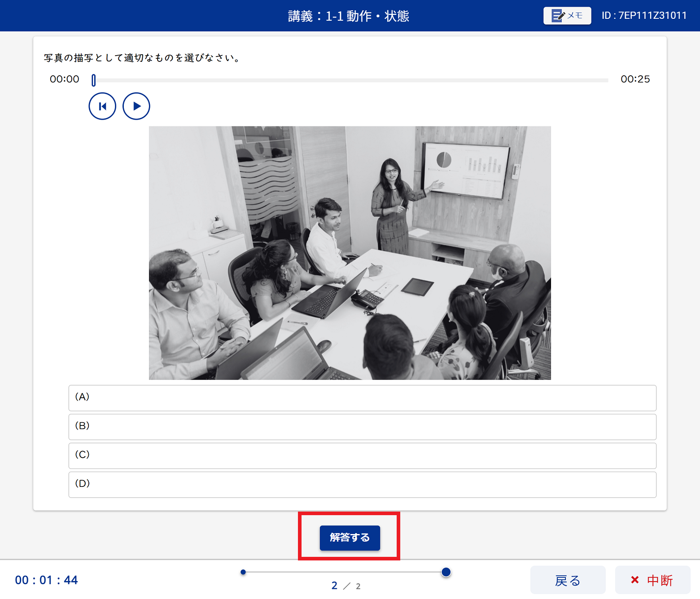Choose answer option (C)
The height and width of the screenshot is (599, 700).
tap(362, 456)
